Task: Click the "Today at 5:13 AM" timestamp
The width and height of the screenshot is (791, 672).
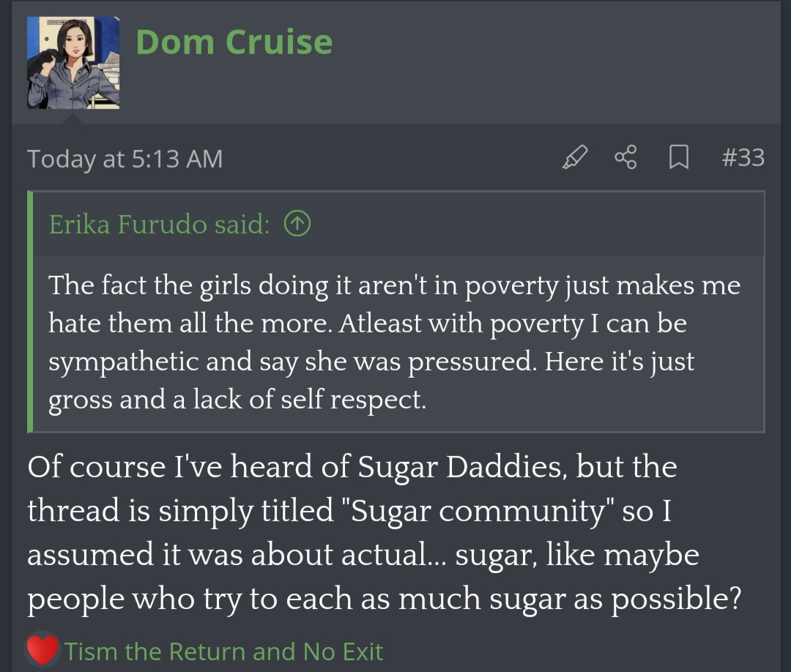Action: (x=125, y=159)
